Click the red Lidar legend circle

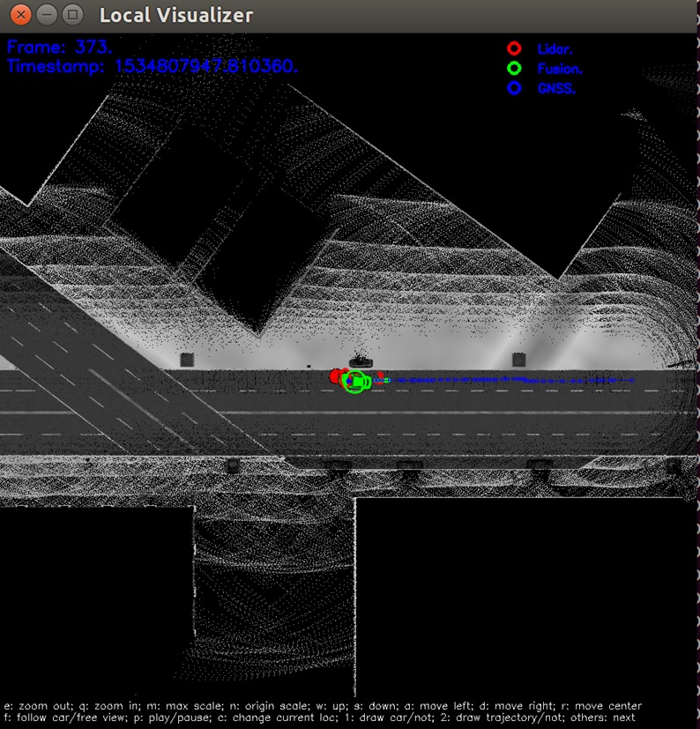[514, 48]
